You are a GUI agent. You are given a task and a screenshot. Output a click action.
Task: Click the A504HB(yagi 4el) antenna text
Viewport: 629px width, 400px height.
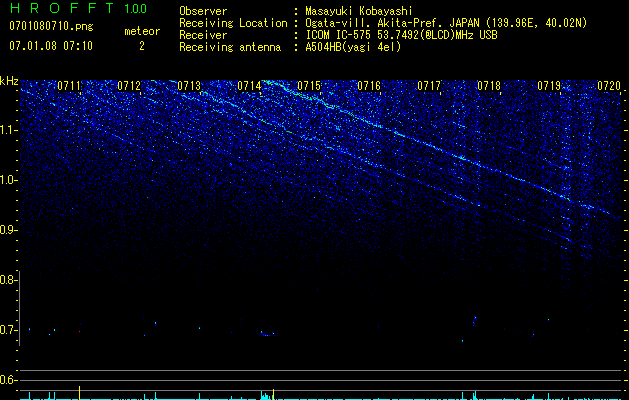[x=353, y=47]
